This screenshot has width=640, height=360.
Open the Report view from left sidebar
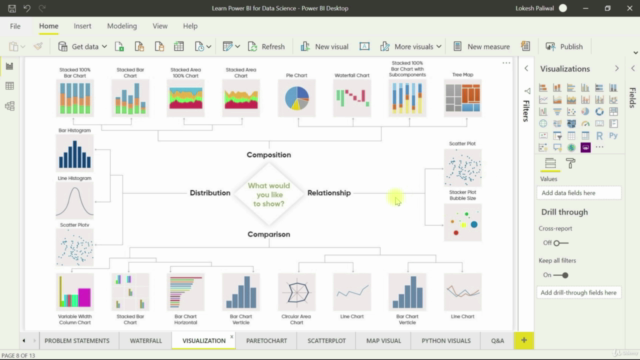(x=9, y=66)
